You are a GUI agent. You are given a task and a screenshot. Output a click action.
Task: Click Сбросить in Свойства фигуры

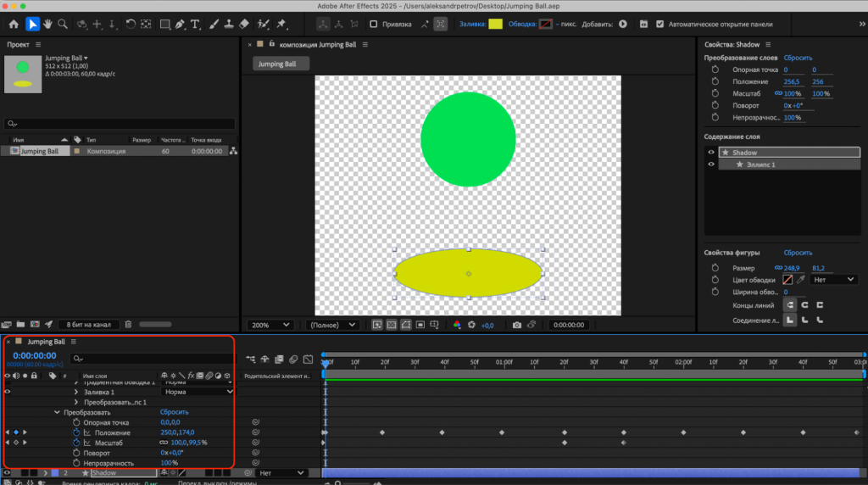pyautogui.click(x=798, y=253)
